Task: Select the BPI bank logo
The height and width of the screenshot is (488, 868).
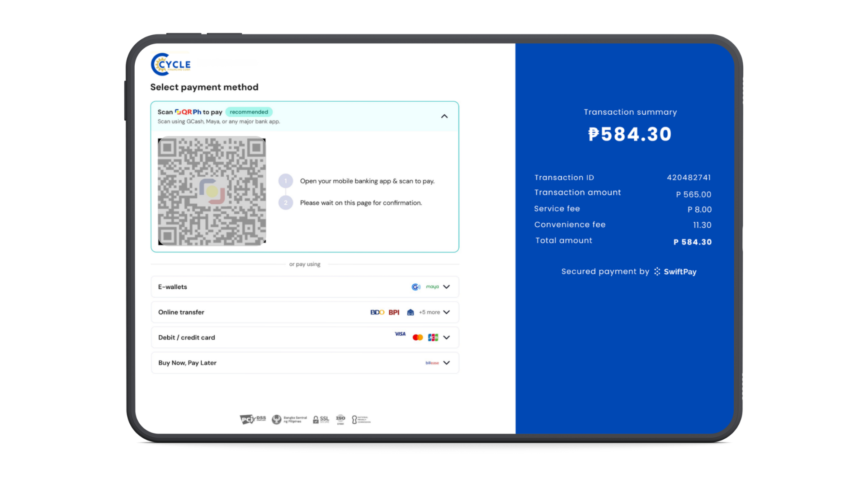Action: coord(394,312)
